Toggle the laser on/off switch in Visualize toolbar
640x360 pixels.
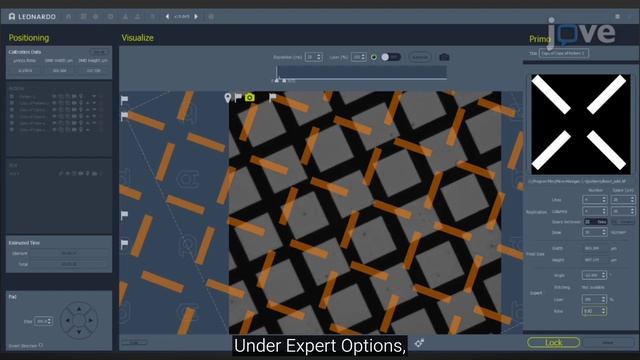391,57
